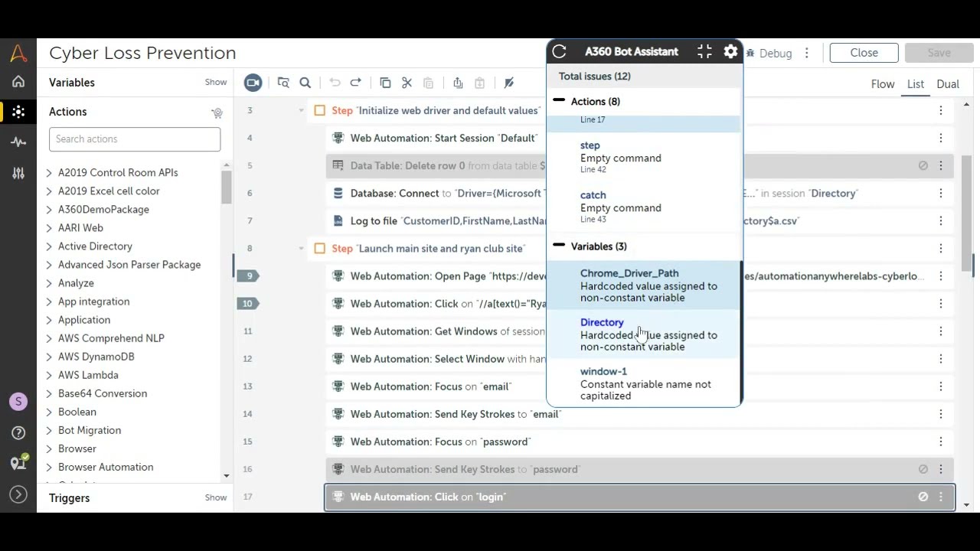Enable the disabled Data Table Delete row action
The width and height of the screenshot is (980, 551).
tap(923, 165)
